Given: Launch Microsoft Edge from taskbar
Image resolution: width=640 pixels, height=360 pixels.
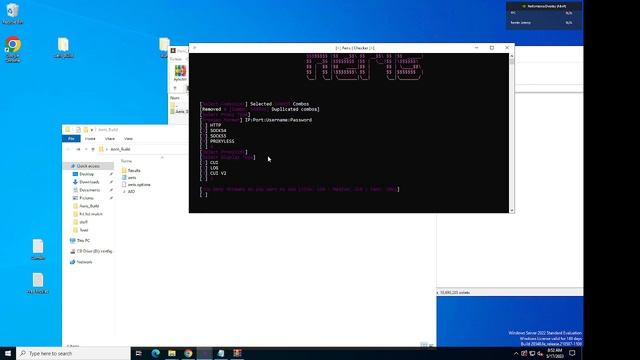Looking at the screenshot, I should 156,353.
